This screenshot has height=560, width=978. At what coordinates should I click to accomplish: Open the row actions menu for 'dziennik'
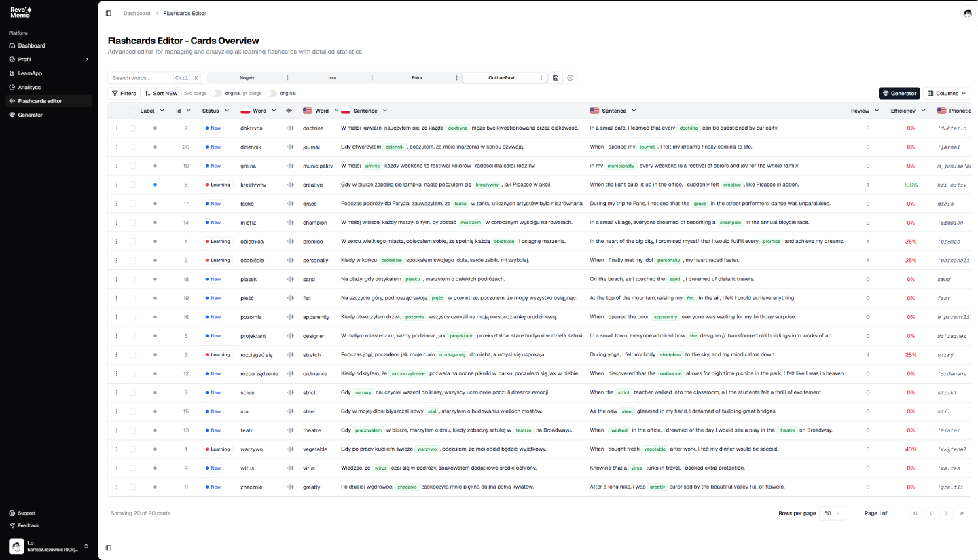116,147
